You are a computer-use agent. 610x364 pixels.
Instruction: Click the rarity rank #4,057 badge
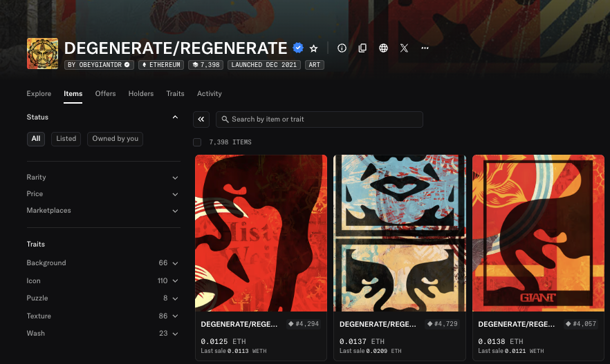tap(581, 324)
